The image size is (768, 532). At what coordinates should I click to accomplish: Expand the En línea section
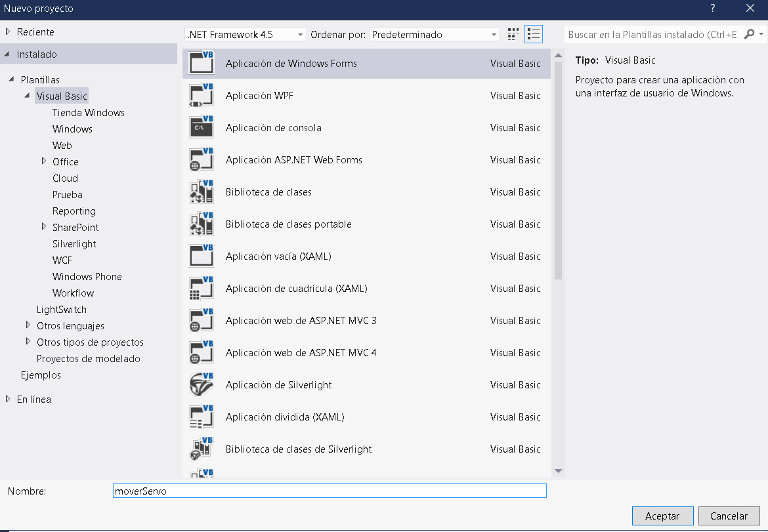click(7, 399)
